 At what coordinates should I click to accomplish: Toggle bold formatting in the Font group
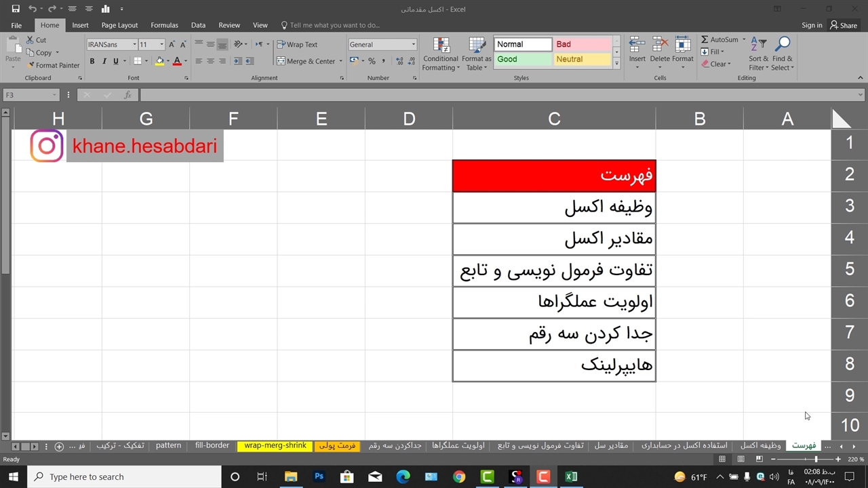pyautogui.click(x=92, y=61)
